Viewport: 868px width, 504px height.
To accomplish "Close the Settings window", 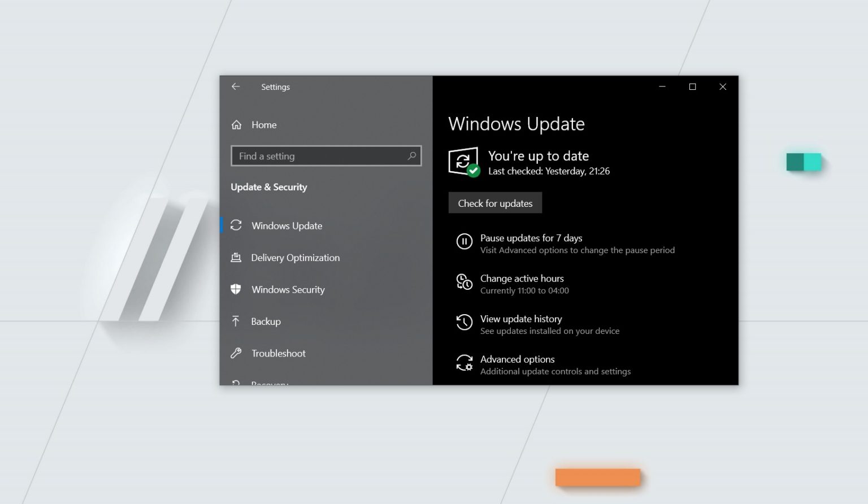I will (723, 86).
